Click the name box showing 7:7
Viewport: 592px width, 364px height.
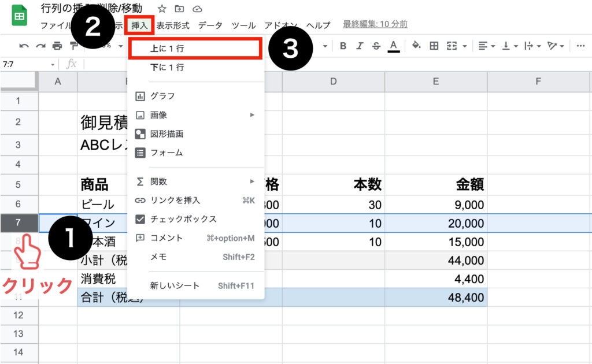click(x=24, y=65)
